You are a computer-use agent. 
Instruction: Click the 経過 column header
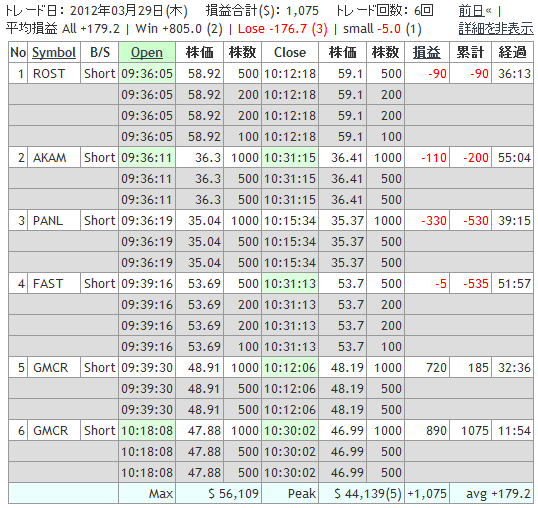pyautogui.click(x=512, y=52)
